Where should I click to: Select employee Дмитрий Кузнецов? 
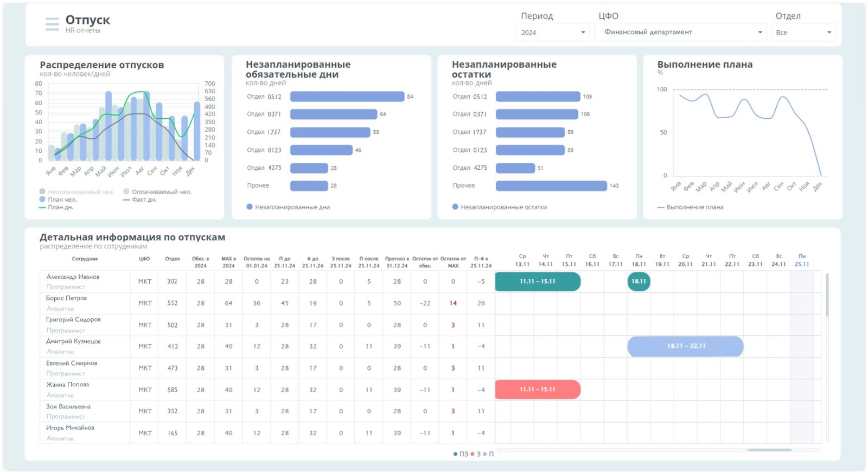[73, 341]
